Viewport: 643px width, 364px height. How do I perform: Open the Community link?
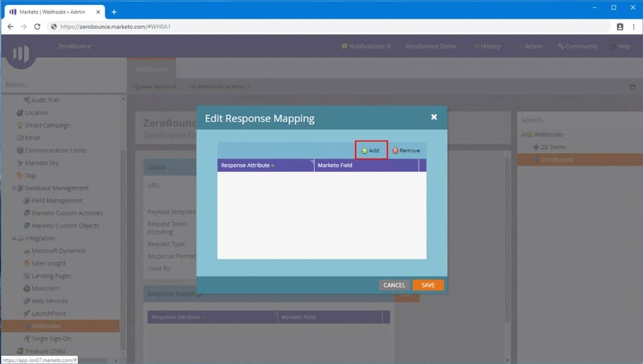[578, 46]
